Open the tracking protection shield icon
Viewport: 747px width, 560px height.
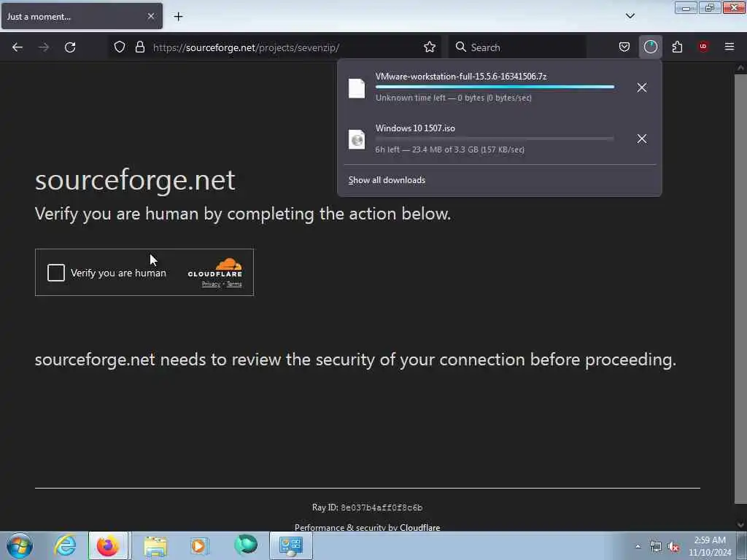(x=120, y=47)
